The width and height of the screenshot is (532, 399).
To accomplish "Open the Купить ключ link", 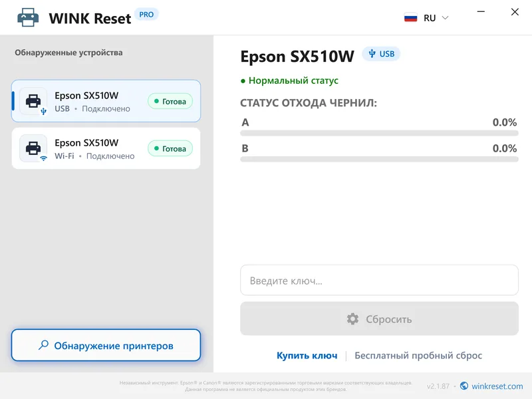I will 307,355.
